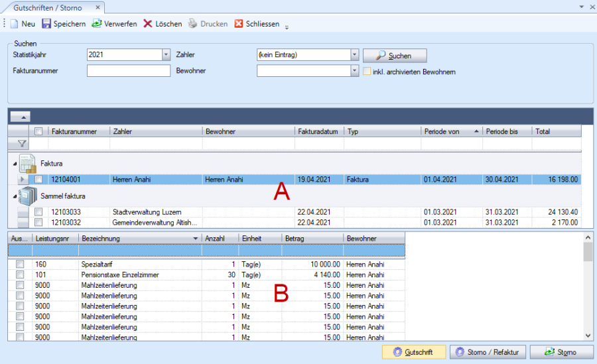Enable inkl. archivierten Bewohnern checkbox
597x364 pixels.
coord(367,71)
